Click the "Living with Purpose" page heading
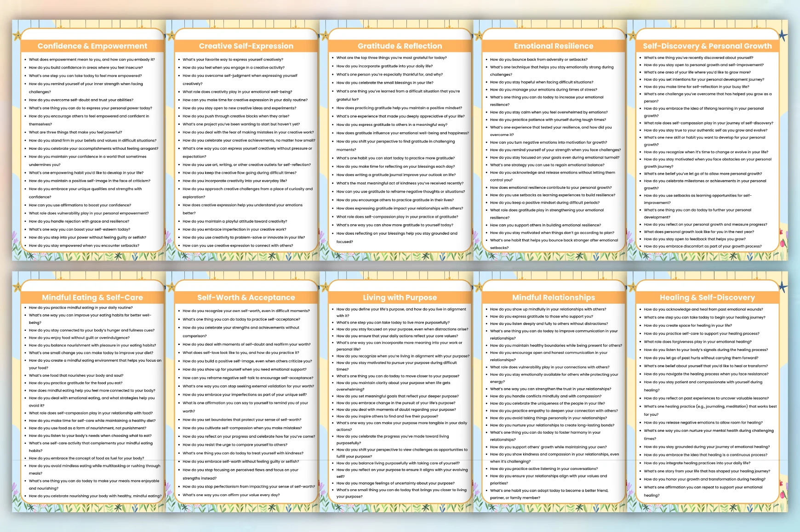This screenshot has height=532, width=800. pyautogui.click(x=400, y=297)
